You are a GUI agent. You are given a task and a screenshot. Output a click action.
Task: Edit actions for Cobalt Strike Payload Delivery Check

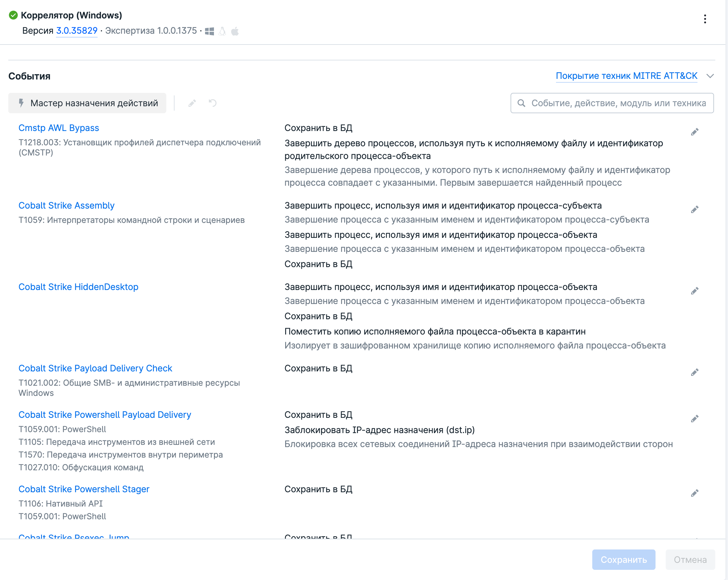tap(694, 372)
